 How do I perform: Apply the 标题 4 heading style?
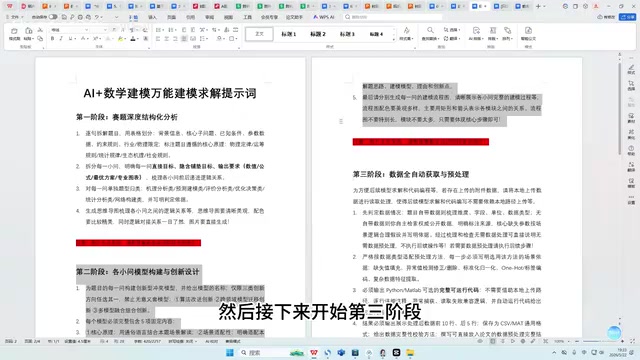click(376, 34)
